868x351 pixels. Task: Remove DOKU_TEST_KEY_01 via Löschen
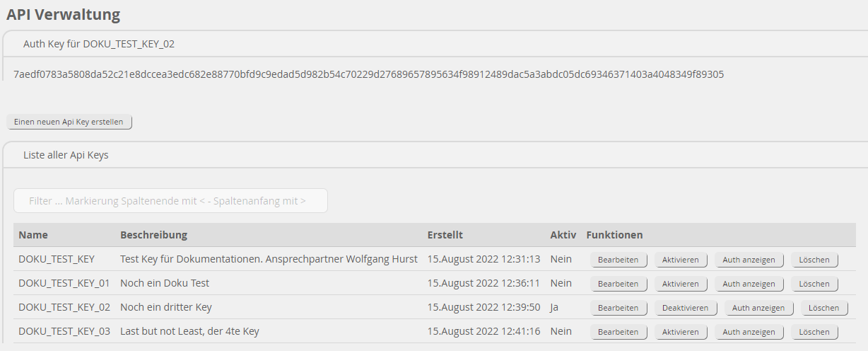pyautogui.click(x=814, y=284)
